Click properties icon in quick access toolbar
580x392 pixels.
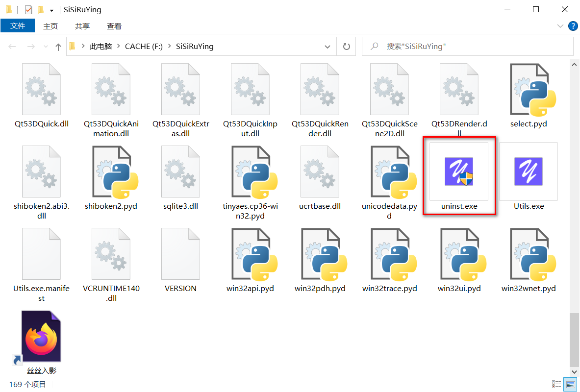[28, 10]
